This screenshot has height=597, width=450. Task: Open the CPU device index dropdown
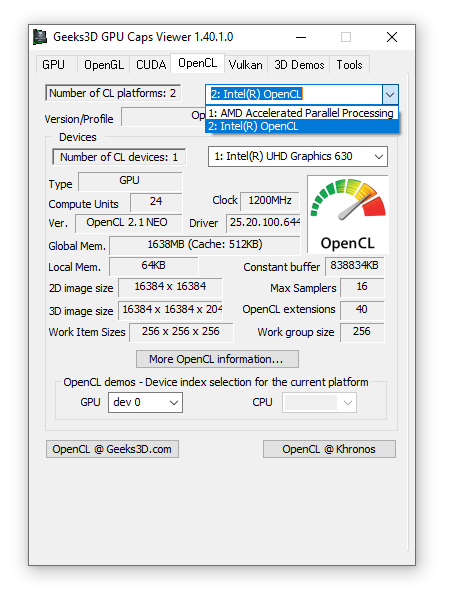click(319, 402)
